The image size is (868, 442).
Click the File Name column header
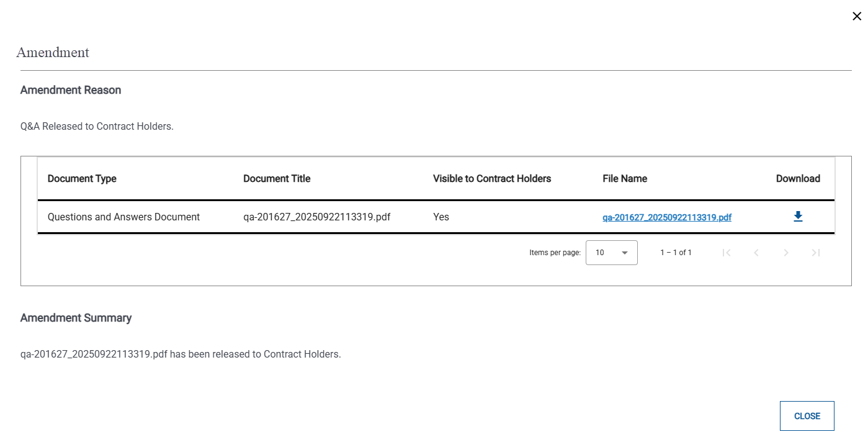pos(625,178)
